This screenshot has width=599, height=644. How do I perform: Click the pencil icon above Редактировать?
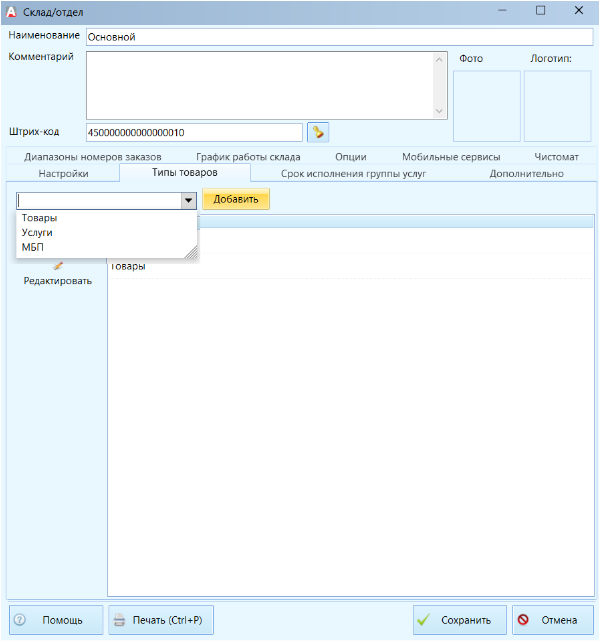[x=58, y=266]
